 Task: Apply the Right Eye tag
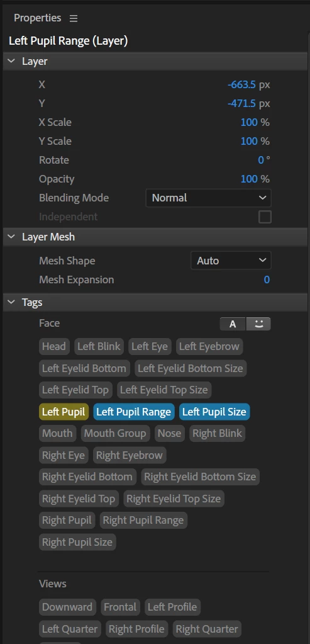(x=64, y=456)
